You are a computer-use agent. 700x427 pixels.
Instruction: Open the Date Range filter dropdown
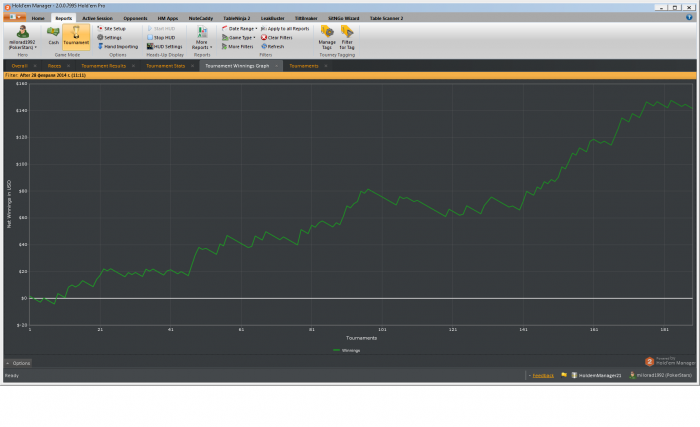[x=240, y=29]
